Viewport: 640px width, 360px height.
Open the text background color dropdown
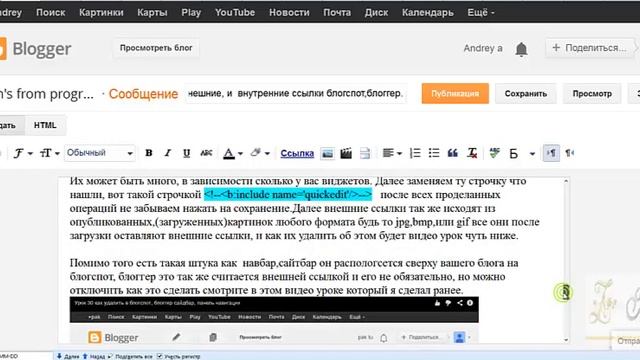(x=260, y=153)
